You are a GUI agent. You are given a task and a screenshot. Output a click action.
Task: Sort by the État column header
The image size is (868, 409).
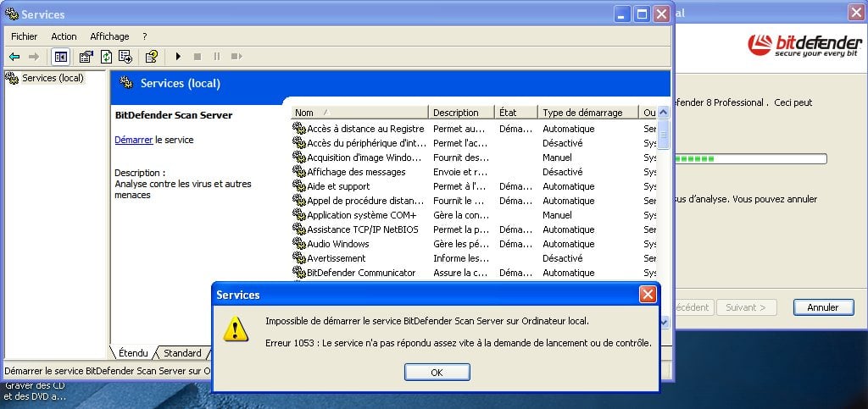[516, 112]
